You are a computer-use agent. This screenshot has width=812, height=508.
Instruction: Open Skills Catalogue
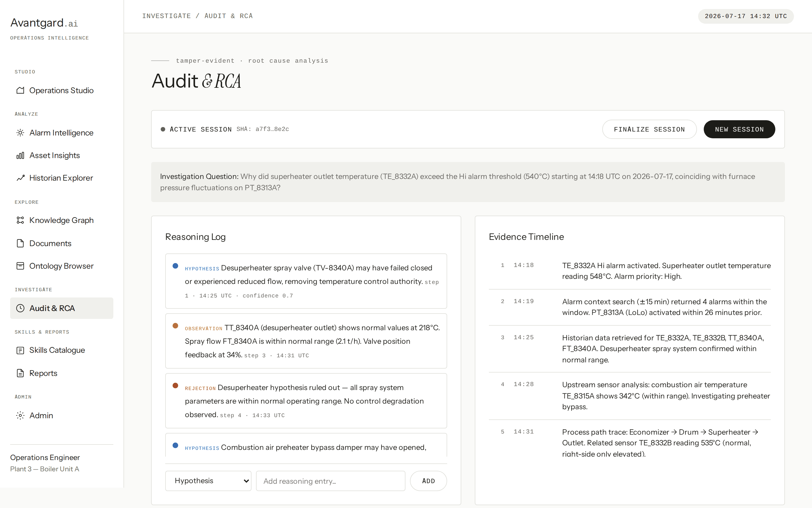pos(62,351)
